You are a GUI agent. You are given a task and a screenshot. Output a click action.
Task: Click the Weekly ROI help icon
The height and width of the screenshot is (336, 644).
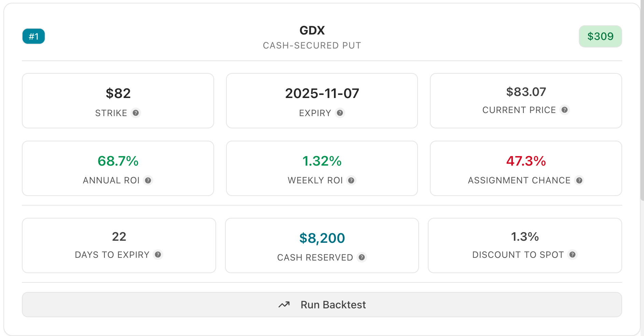(351, 180)
